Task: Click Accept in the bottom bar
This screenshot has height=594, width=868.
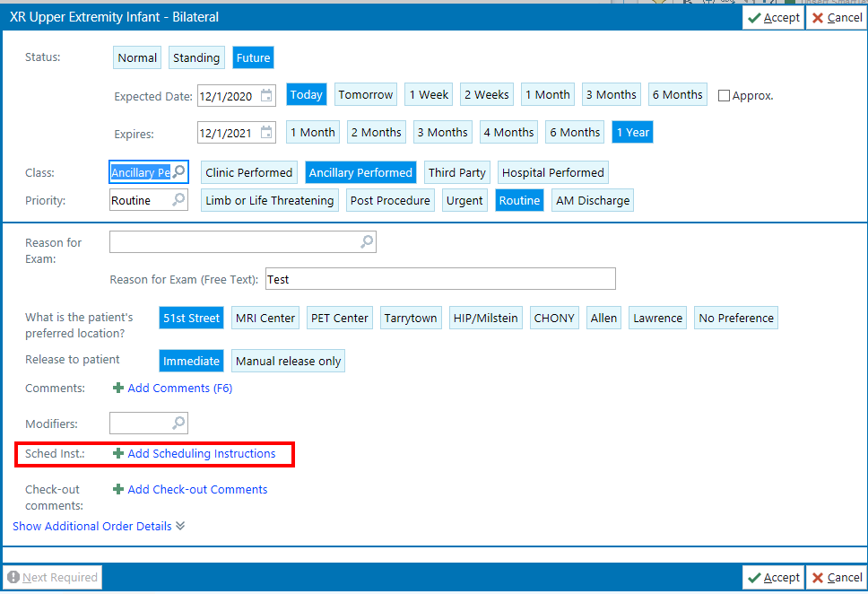Action: [773, 577]
